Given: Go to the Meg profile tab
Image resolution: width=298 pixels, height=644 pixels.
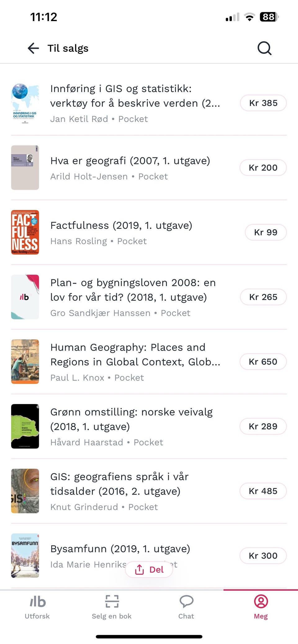Looking at the screenshot, I should [261, 607].
